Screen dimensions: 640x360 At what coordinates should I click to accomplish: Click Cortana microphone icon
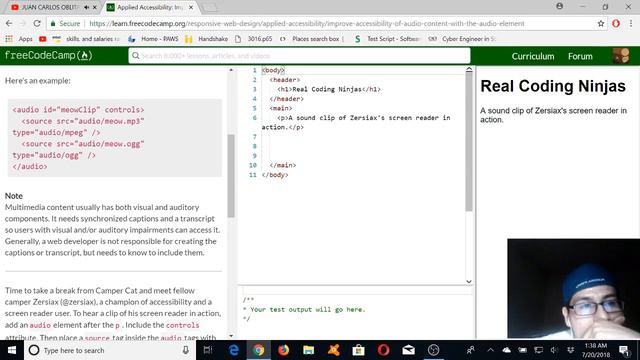[186, 350]
